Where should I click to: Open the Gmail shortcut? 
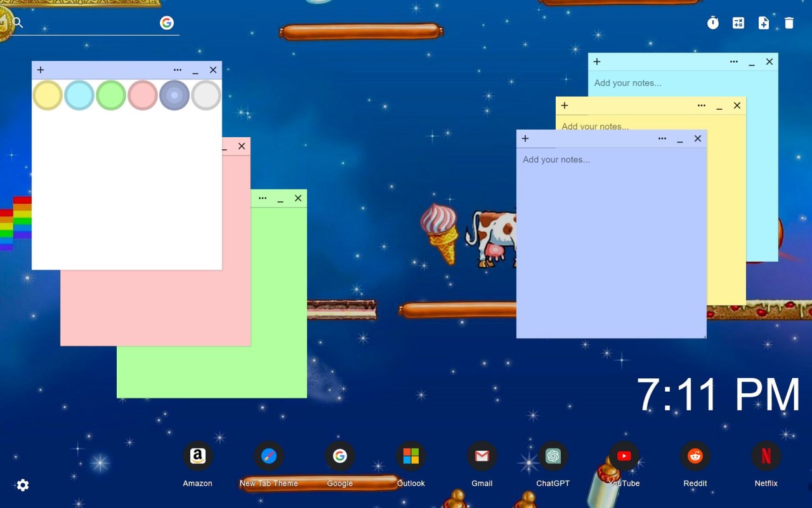(x=482, y=456)
